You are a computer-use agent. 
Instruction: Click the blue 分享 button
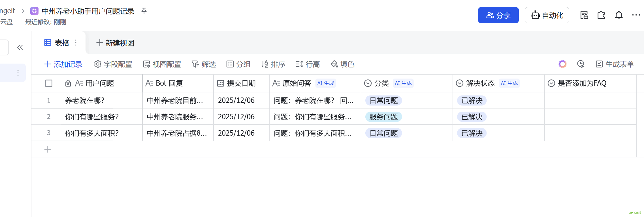tap(498, 15)
